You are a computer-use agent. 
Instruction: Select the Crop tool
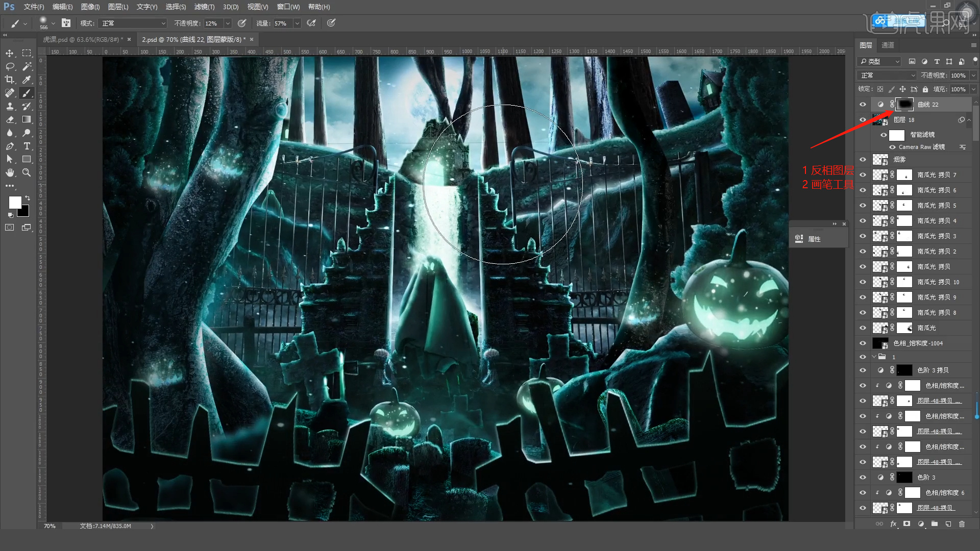click(x=10, y=80)
